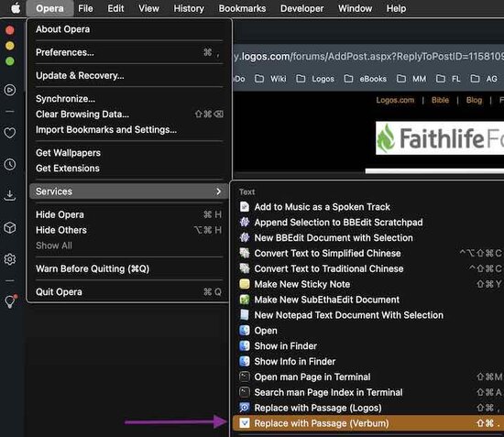Follow the Blog link

pyautogui.click(x=474, y=100)
